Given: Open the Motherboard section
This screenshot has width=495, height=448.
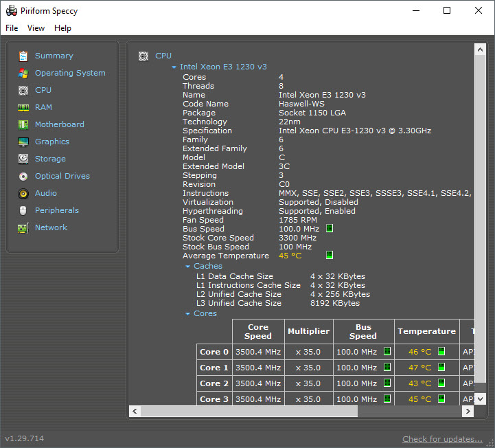Looking at the screenshot, I should point(59,124).
